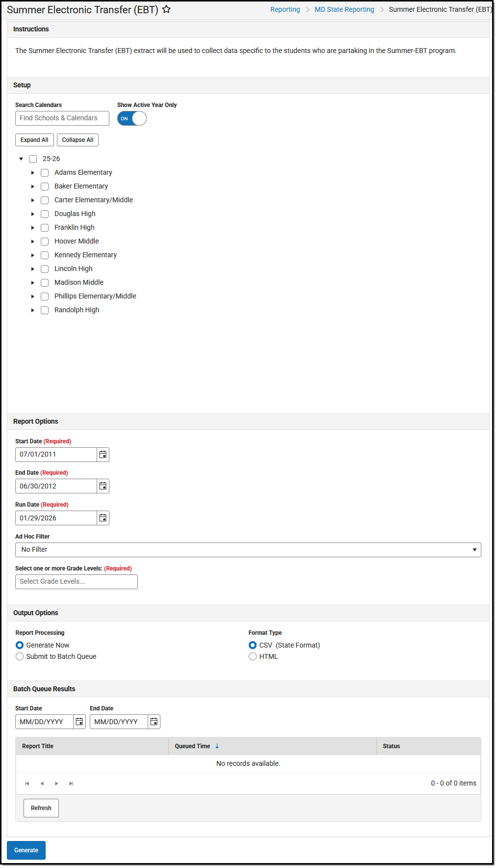Navigate to MD State Reporting breadcrumb
497x868 pixels.
coord(344,9)
